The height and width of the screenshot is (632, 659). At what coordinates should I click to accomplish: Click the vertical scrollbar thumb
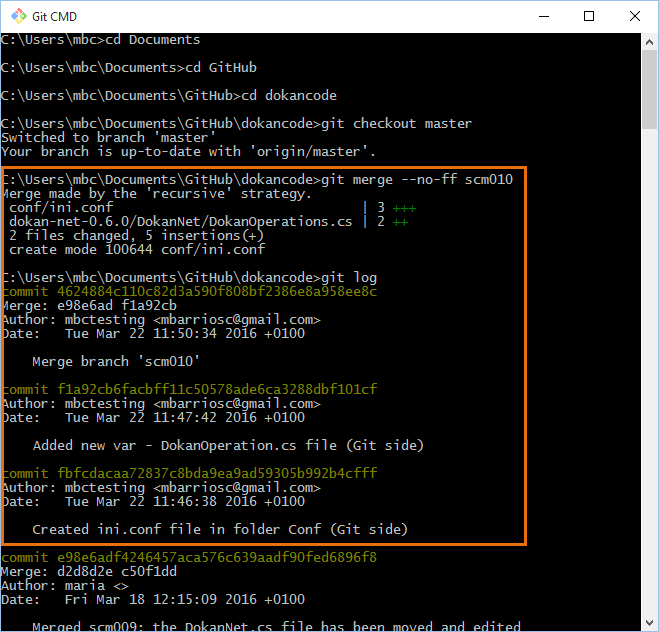click(650, 90)
